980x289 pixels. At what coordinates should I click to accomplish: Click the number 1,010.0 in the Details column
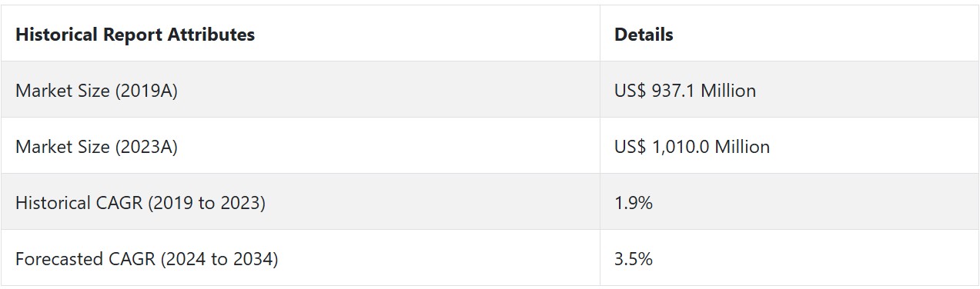click(681, 147)
